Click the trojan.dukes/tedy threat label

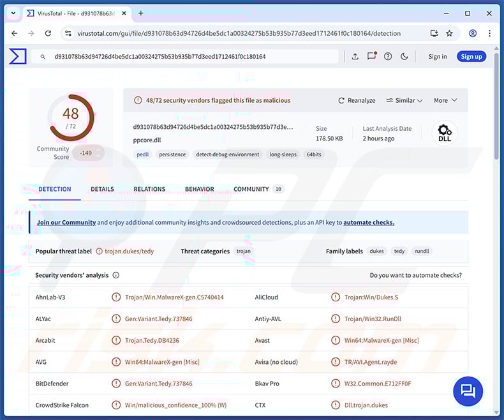coord(130,251)
